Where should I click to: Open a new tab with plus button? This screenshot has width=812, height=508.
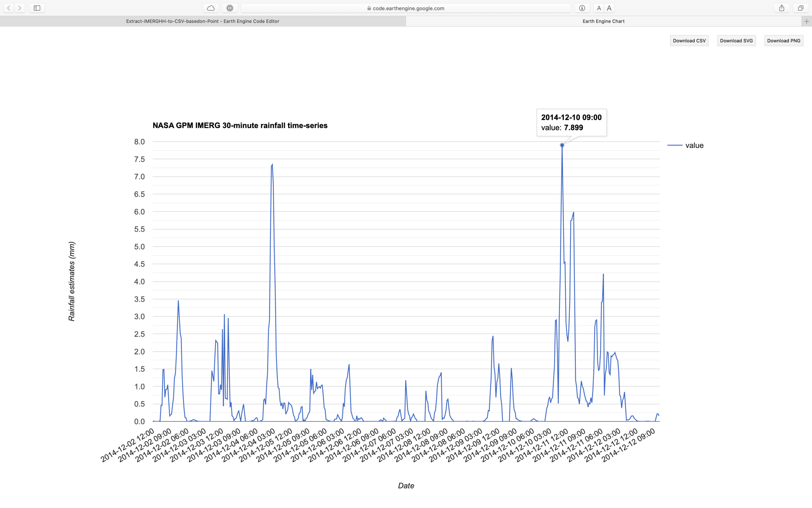coord(806,21)
